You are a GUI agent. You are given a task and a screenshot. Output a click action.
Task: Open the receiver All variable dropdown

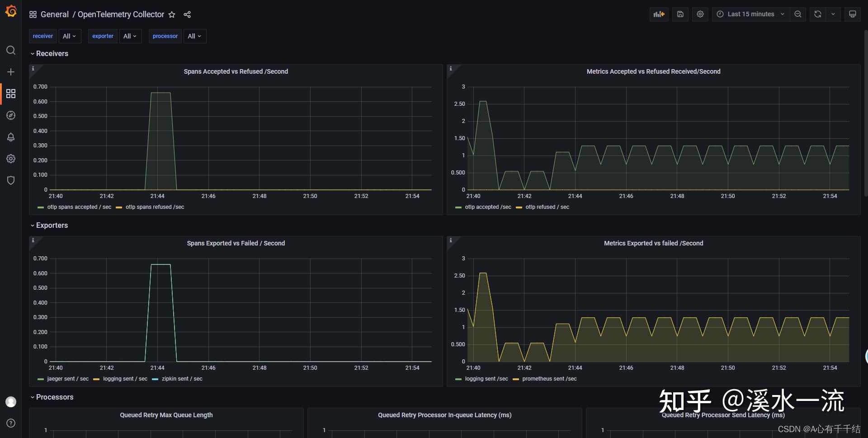point(69,36)
